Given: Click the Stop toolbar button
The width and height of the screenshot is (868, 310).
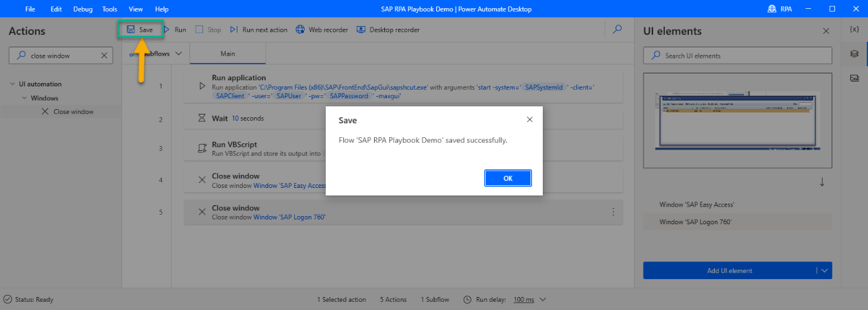Looking at the screenshot, I should [209, 29].
